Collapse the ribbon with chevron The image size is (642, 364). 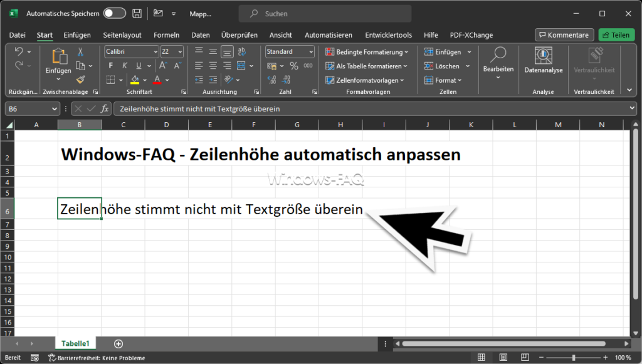(629, 90)
